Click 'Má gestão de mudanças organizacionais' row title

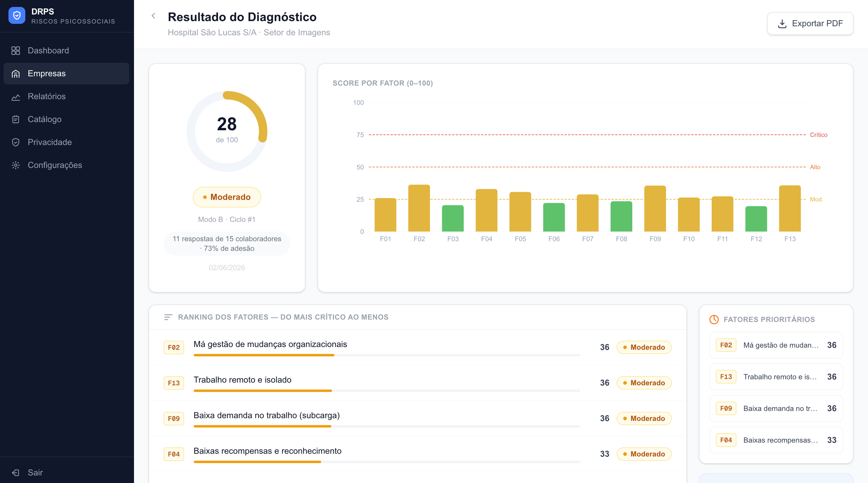[x=270, y=344]
